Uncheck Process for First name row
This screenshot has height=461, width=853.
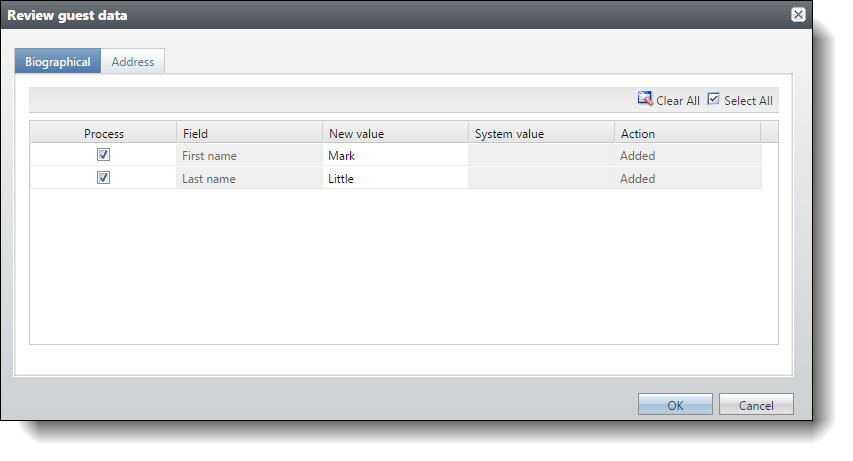click(103, 155)
